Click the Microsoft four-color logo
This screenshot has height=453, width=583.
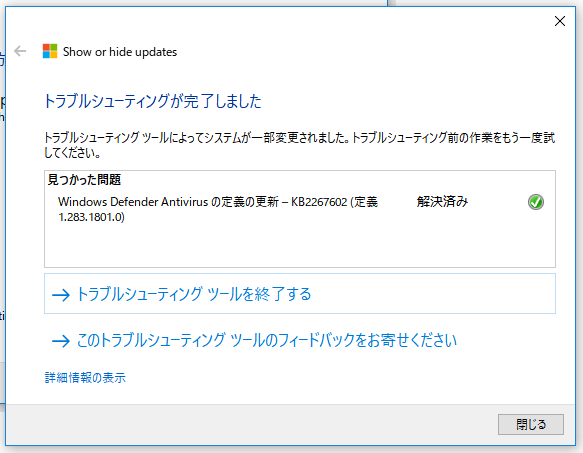click(x=50, y=51)
